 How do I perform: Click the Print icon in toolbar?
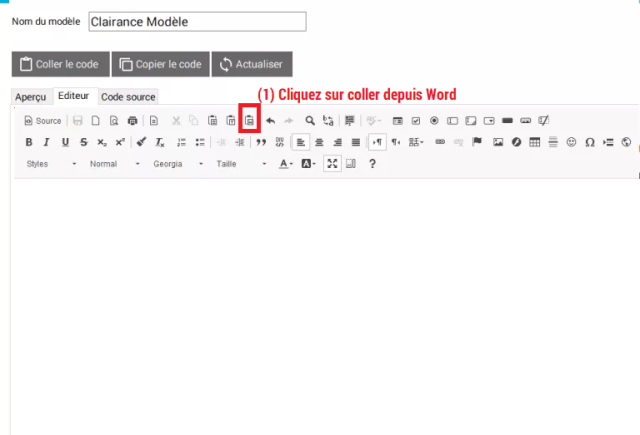[x=131, y=120]
